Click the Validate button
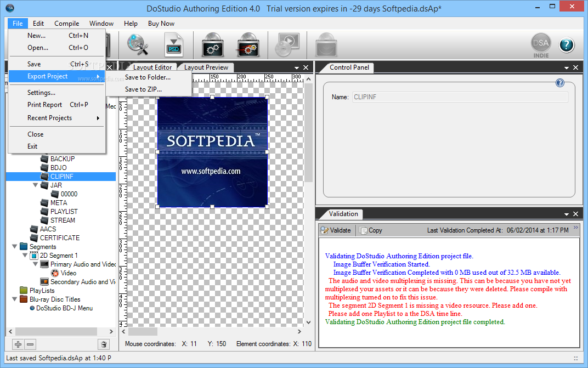 336,230
